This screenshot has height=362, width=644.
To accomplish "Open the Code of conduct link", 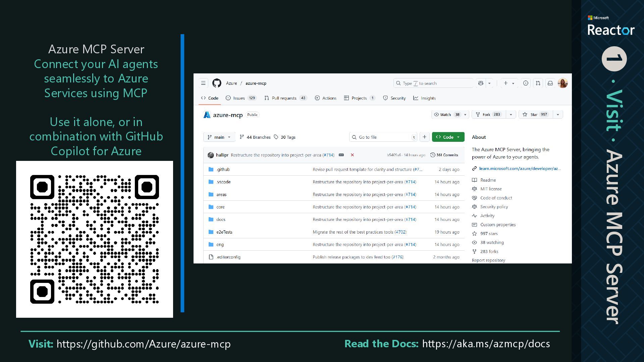I will [496, 198].
